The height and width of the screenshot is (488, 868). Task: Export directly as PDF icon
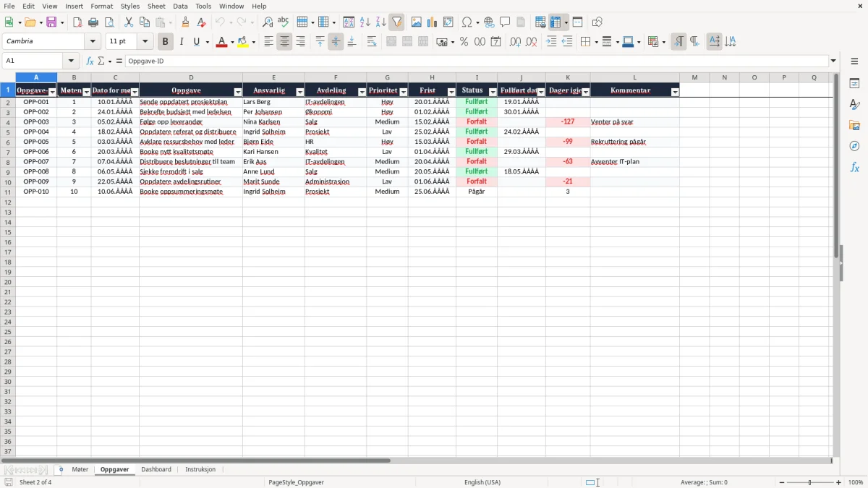(x=77, y=22)
